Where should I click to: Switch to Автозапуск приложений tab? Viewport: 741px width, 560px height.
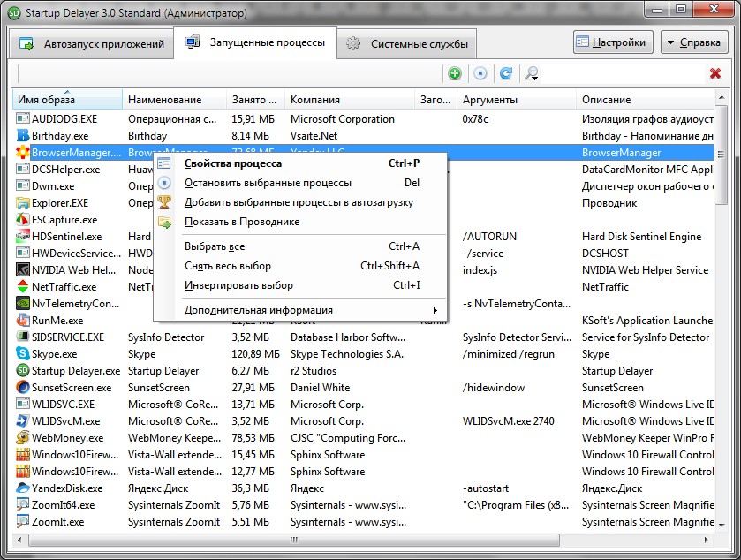click(92, 44)
